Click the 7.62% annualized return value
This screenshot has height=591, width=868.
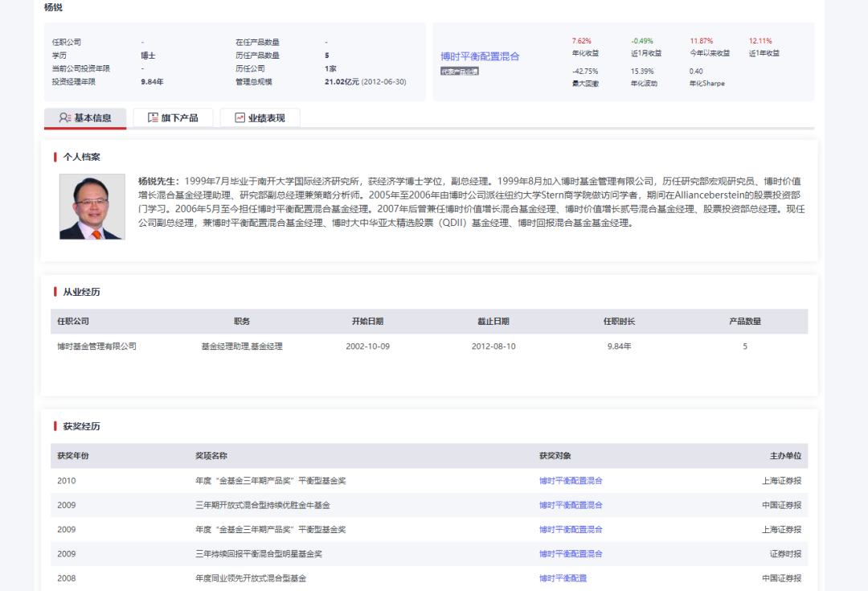[x=581, y=41]
